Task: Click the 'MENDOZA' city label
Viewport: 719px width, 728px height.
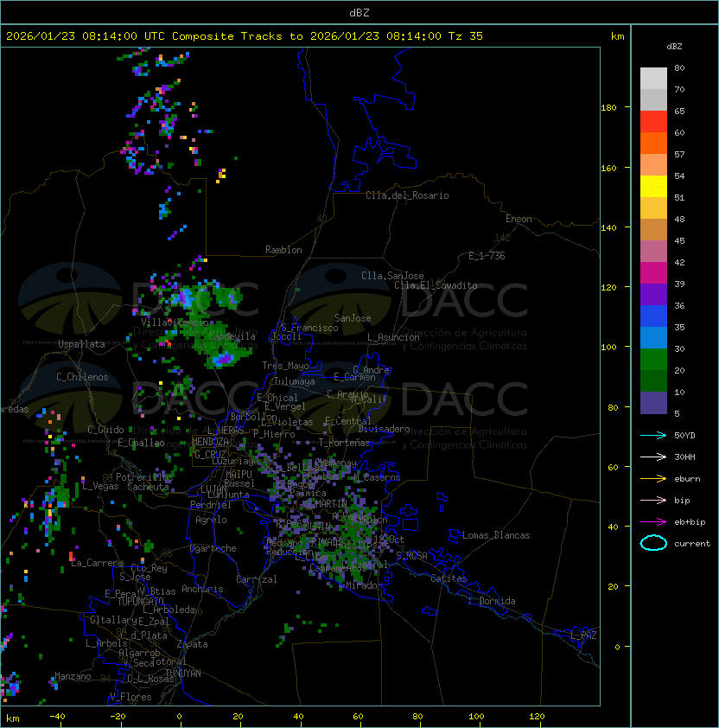Action: click(x=210, y=442)
